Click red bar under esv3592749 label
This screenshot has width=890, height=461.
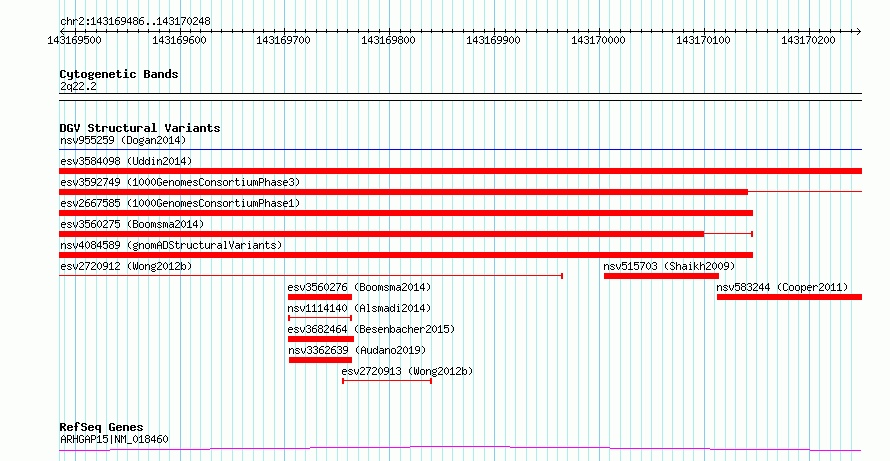[404, 192]
